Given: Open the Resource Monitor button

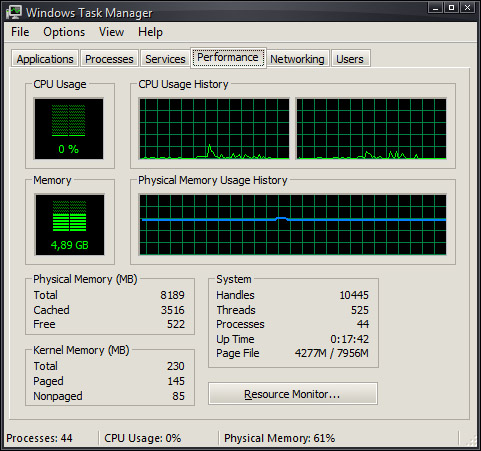Looking at the screenshot, I should [x=293, y=394].
